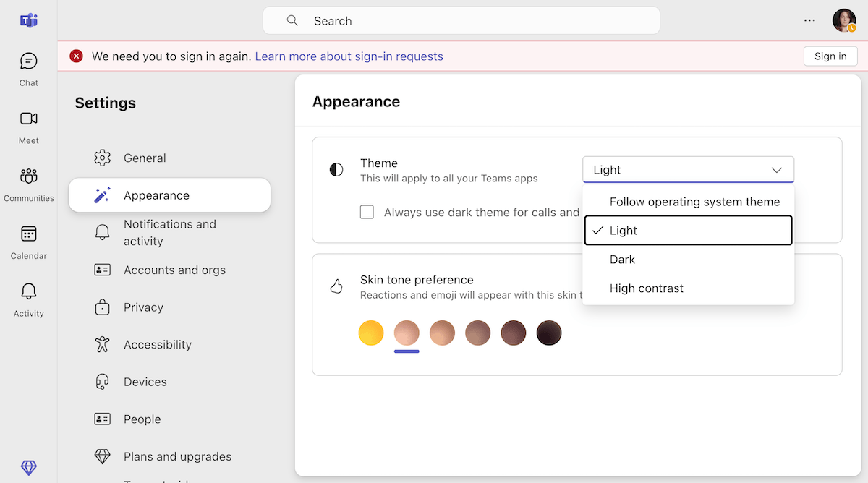Open Plans and upgrades settings
This screenshot has width=868, height=483.
pyautogui.click(x=170, y=456)
